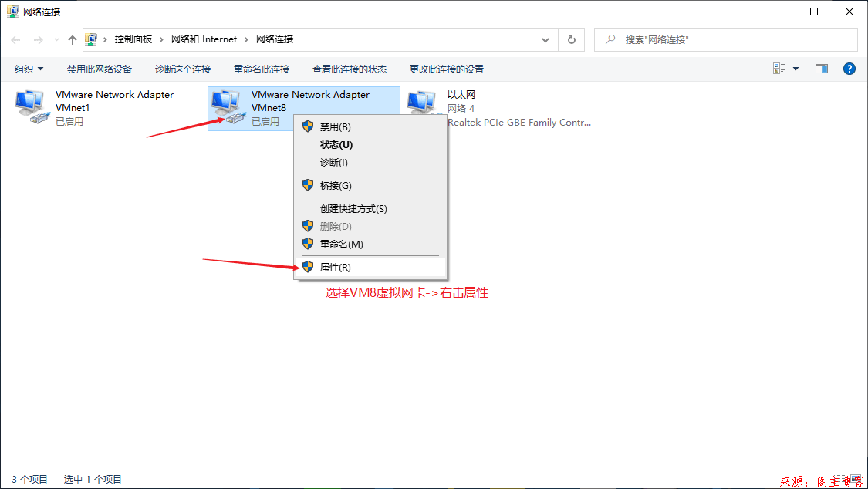The width and height of the screenshot is (868, 489).
Task: Select the VMnet1 adapter icon
Action: point(31,106)
